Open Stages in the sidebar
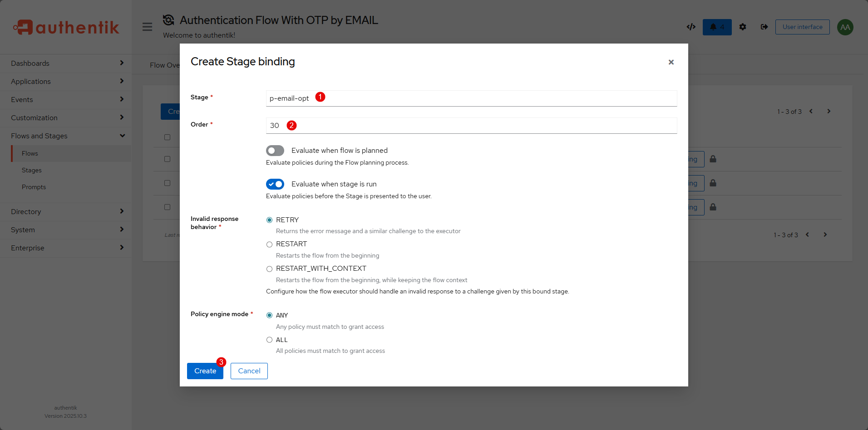Image resolution: width=868 pixels, height=430 pixels. pos(32,171)
